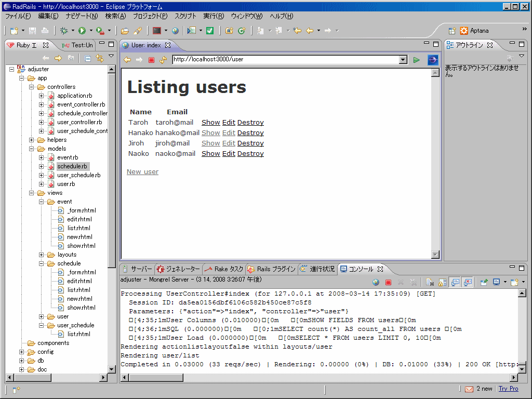The width and height of the screenshot is (532, 399).
Task: Select schedule.rb in models
Action: (x=72, y=166)
